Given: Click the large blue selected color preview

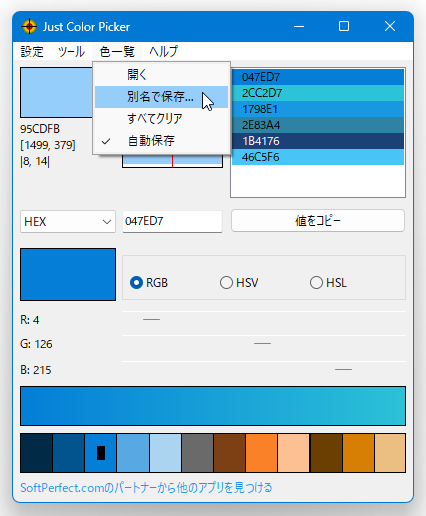Looking at the screenshot, I should point(68,274).
